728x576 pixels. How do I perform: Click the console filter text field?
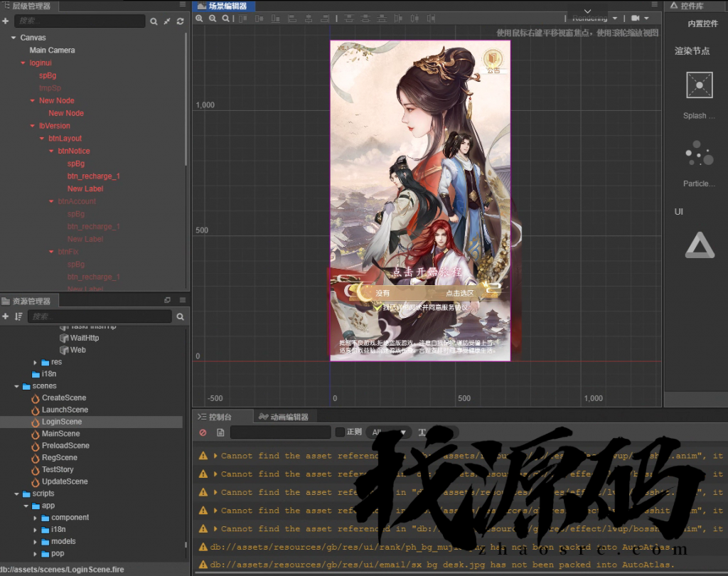point(280,432)
